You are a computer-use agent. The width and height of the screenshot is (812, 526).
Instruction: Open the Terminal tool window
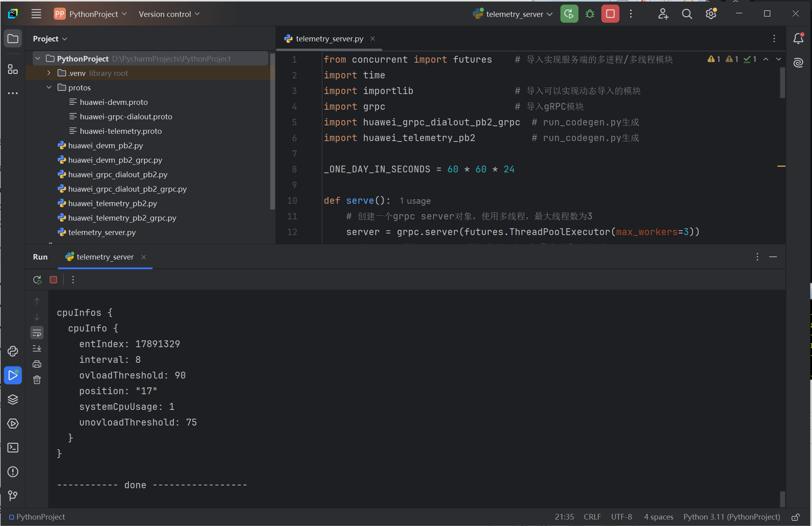pyautogui.click(x=13, y=448)
